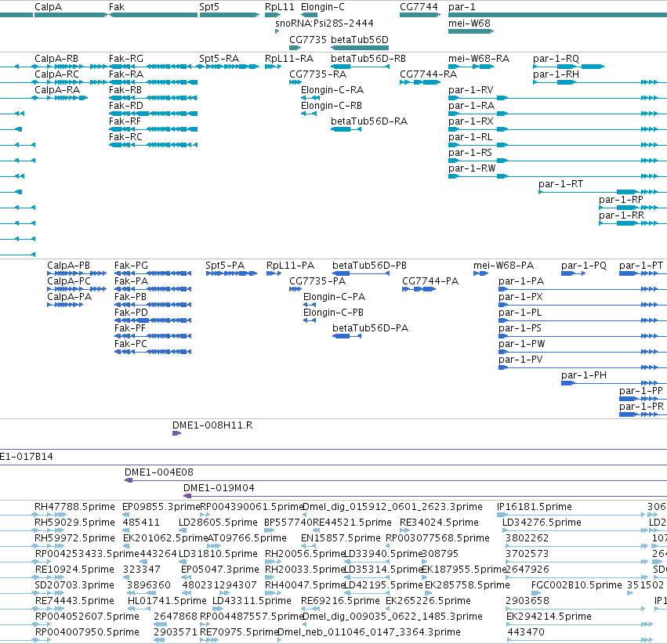The image size is (667, 644).
Task: Select the CG7735 gene label
Action: coord(308,39)
